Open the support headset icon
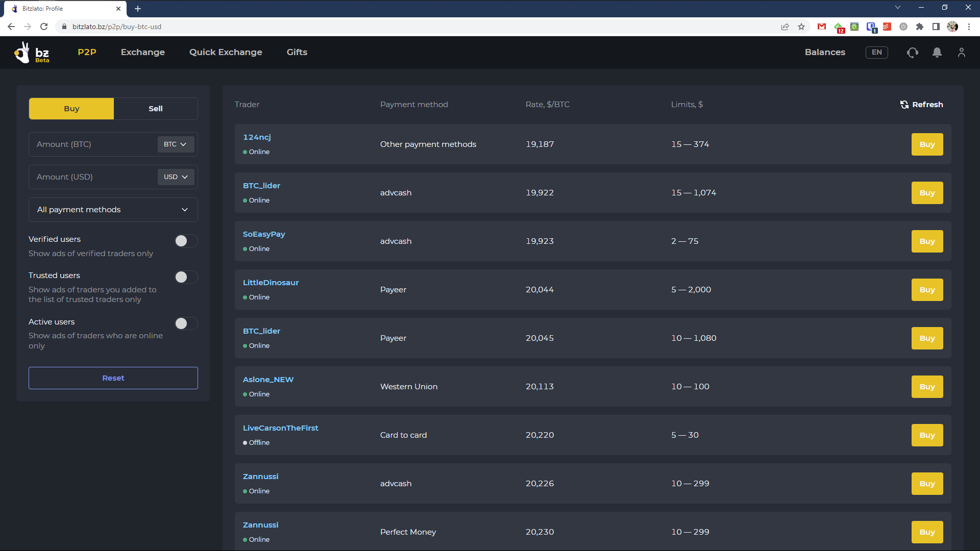Image resolution: width=980 pixels, height=551 pixels. (912, 53)
